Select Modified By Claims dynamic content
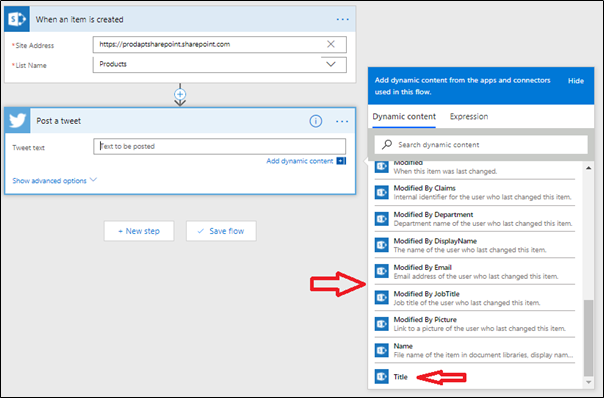This screenshot has width=604, height=398. coord(475,192)
